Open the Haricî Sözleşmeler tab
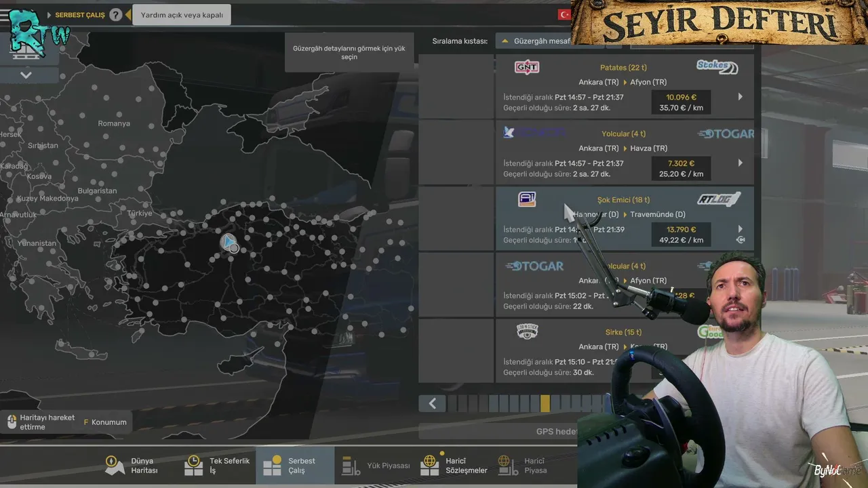This screenshot has width=868, height=488. pos(454,466)
